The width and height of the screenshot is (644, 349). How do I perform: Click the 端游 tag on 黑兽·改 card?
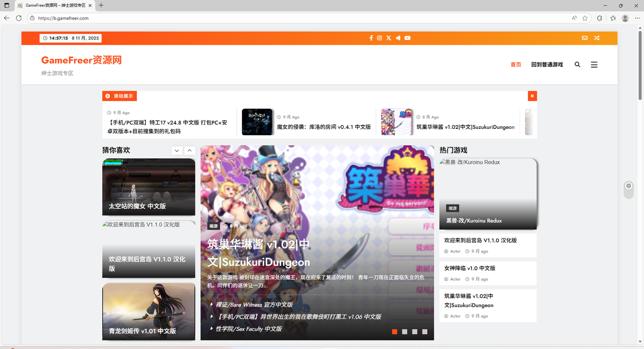coord(453,209)
